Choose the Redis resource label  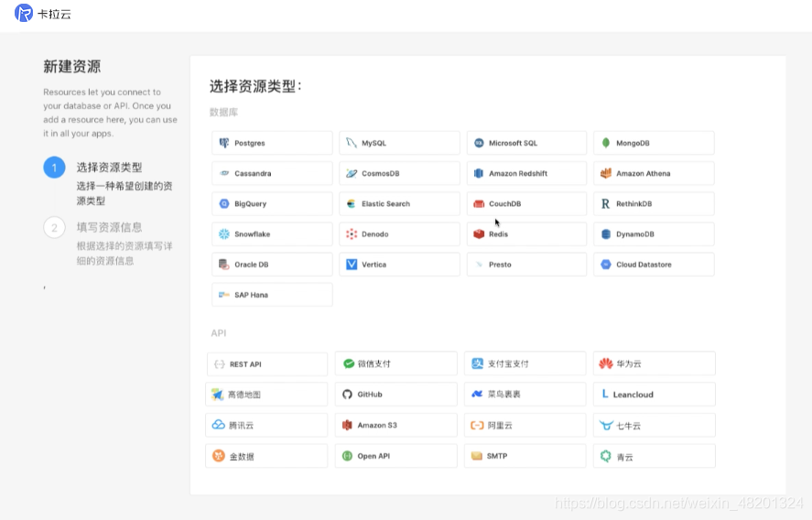(x=498, y=234)
